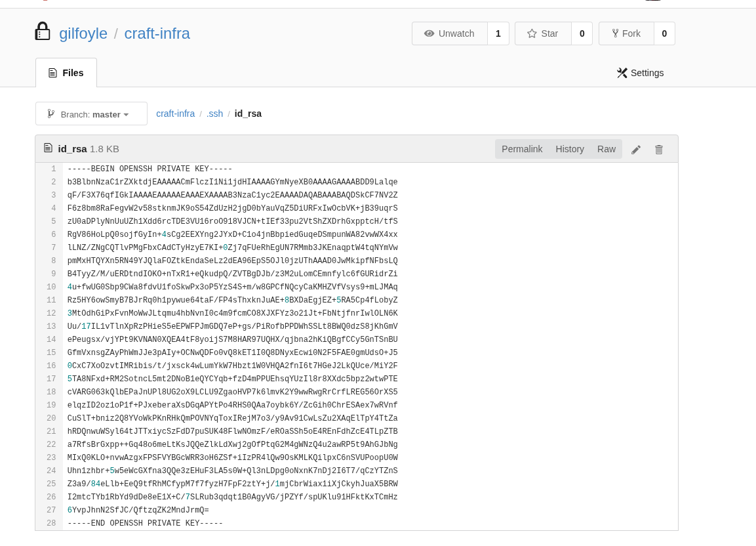The height and width of the screenshot is (546, 756).
Task: Click the file document icon beside id_rsa header
Action: (x=48, y=148)
